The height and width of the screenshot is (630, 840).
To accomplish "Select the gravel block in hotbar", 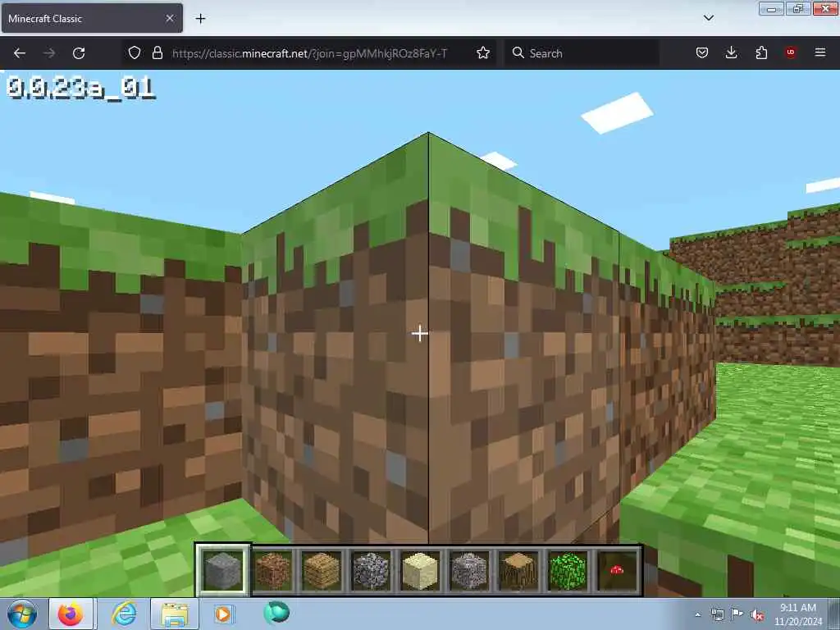I will (x=469, y=571).
